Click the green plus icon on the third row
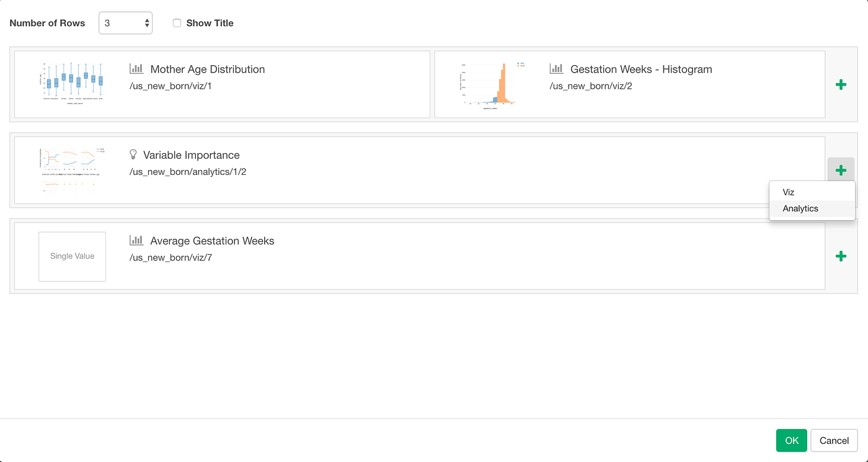 tap(841, 256)
